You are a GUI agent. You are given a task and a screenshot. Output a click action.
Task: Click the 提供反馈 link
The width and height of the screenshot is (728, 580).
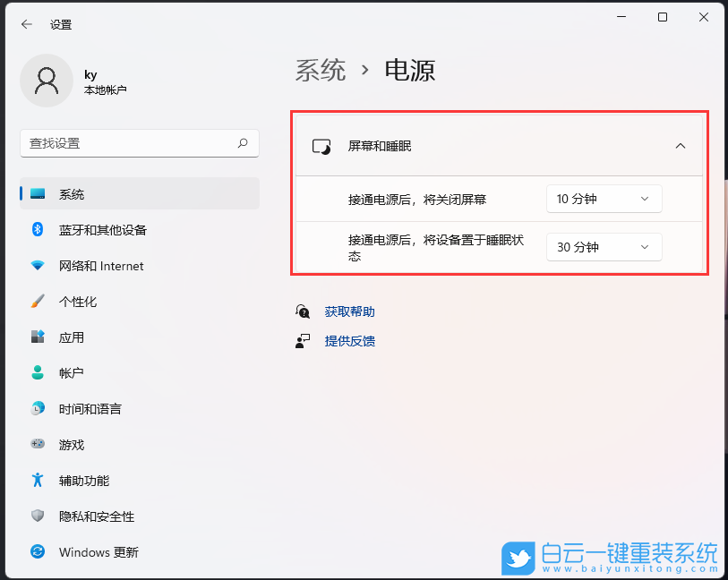[349, 341]
